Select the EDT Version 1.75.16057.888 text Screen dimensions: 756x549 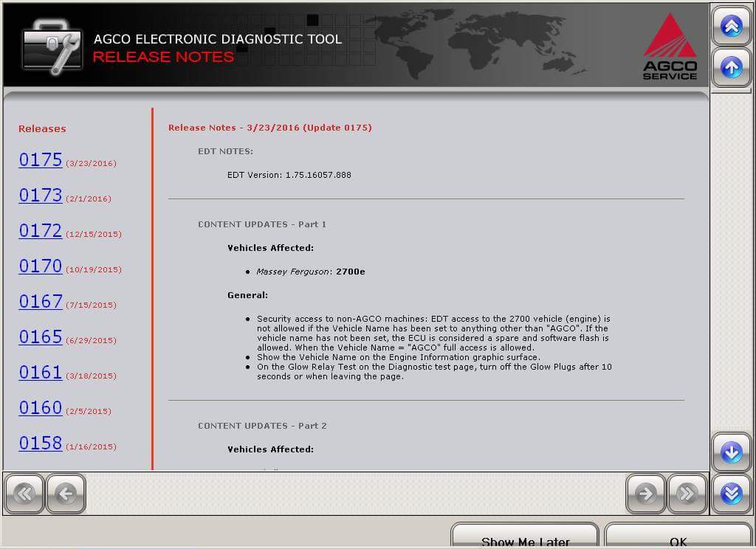click(289, 175)
